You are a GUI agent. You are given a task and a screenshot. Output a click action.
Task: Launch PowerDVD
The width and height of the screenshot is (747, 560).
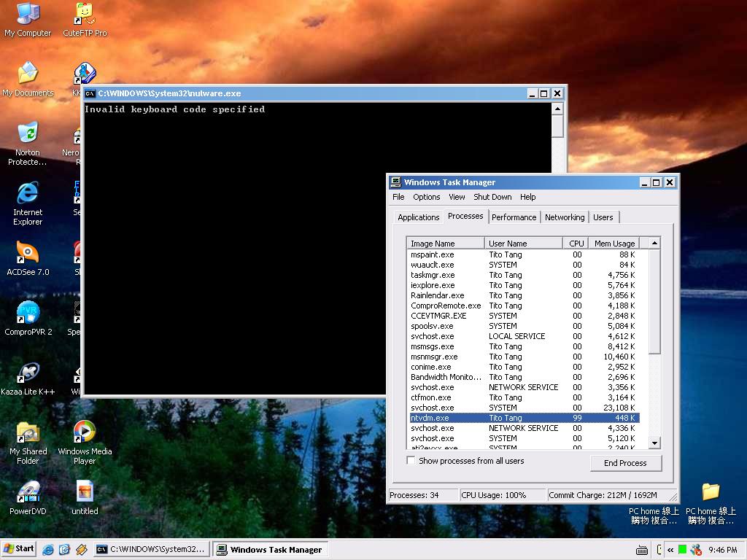(28, 492)
